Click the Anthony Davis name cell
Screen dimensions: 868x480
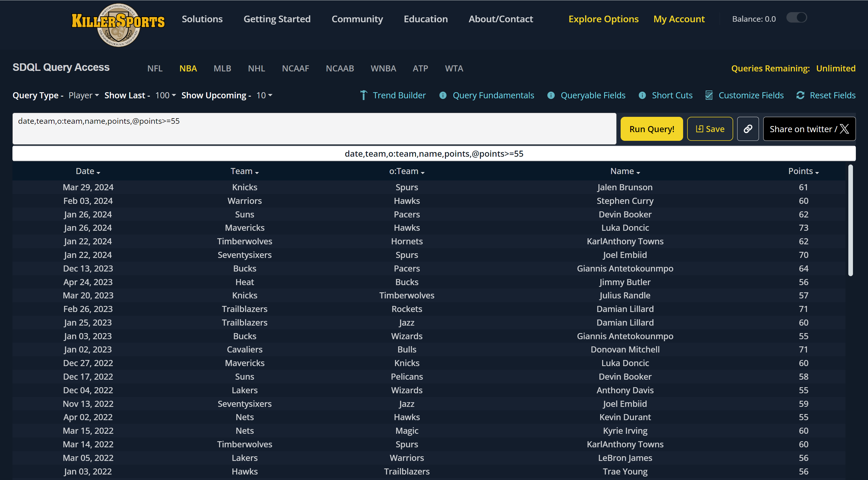tap(625, 390)
